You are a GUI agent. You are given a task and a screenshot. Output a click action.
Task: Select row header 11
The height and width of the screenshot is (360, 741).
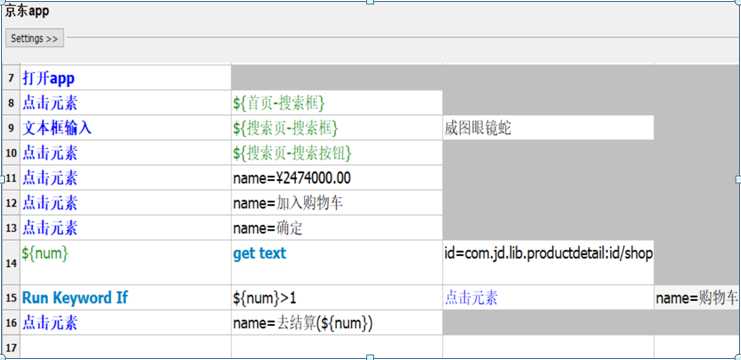(x=10, y=178)
